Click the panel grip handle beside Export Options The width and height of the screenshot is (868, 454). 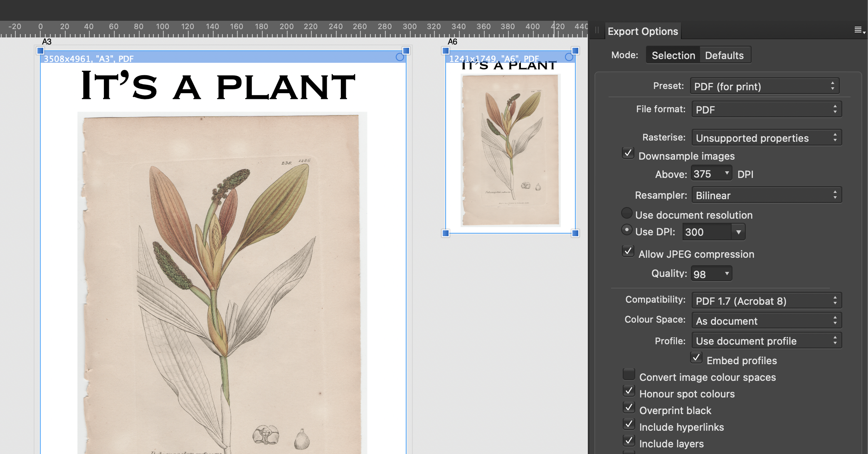(x=597, y=30)
